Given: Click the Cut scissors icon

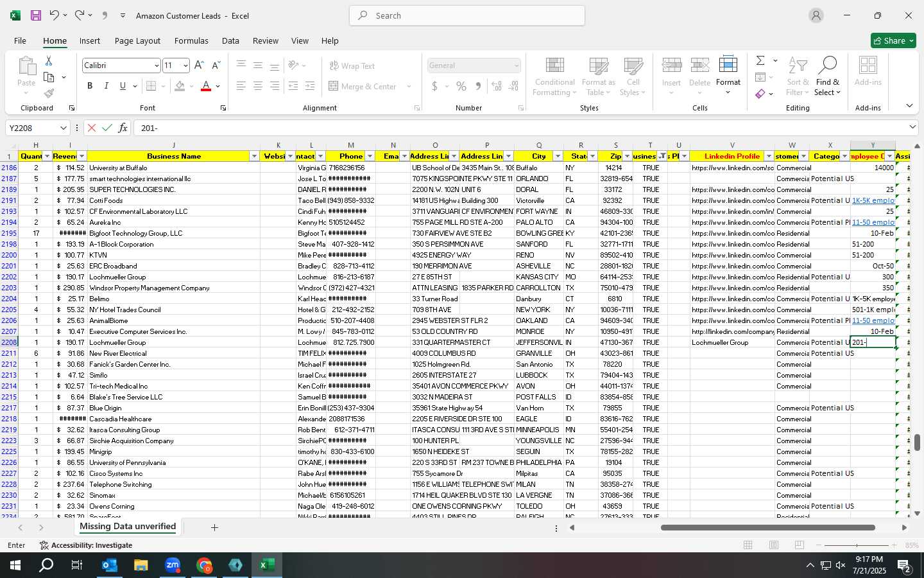Looking at the screenshot, I should (x=49, y=60).
